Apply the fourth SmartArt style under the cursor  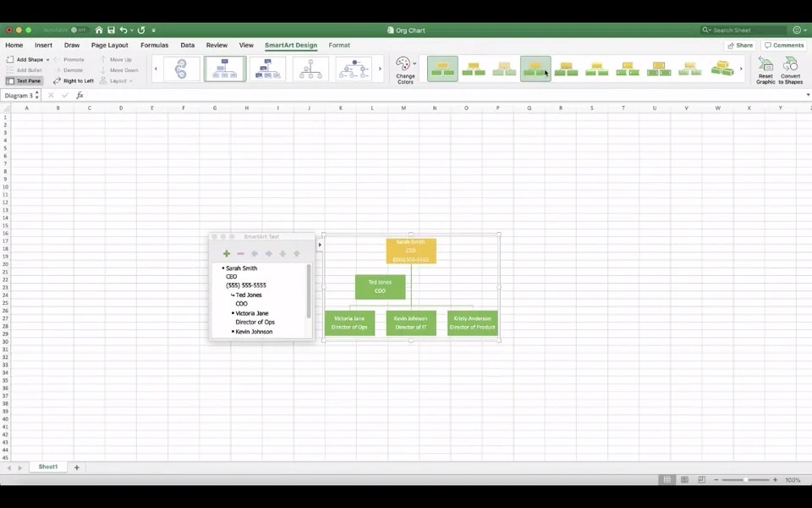535,69
